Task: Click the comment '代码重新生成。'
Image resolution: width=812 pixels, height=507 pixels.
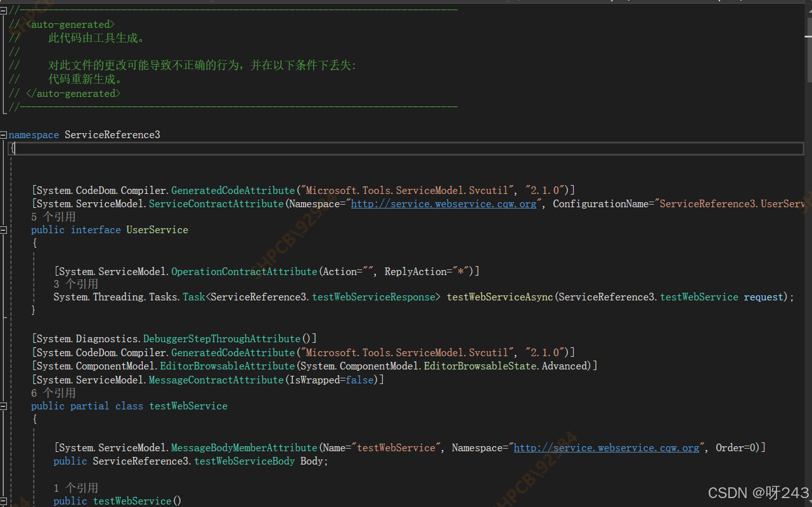Action: (x=86, y=80)
